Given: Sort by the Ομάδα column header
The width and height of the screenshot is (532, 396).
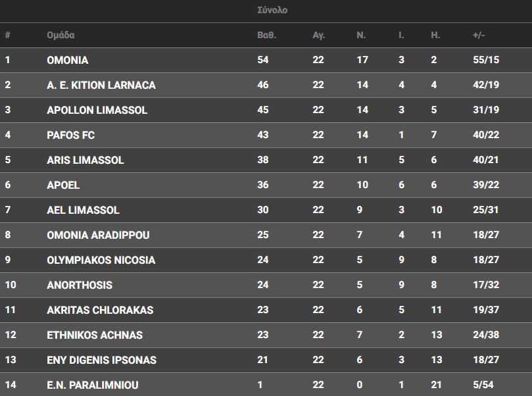Looking at the screenshot, I should click(x=60, y=36).
